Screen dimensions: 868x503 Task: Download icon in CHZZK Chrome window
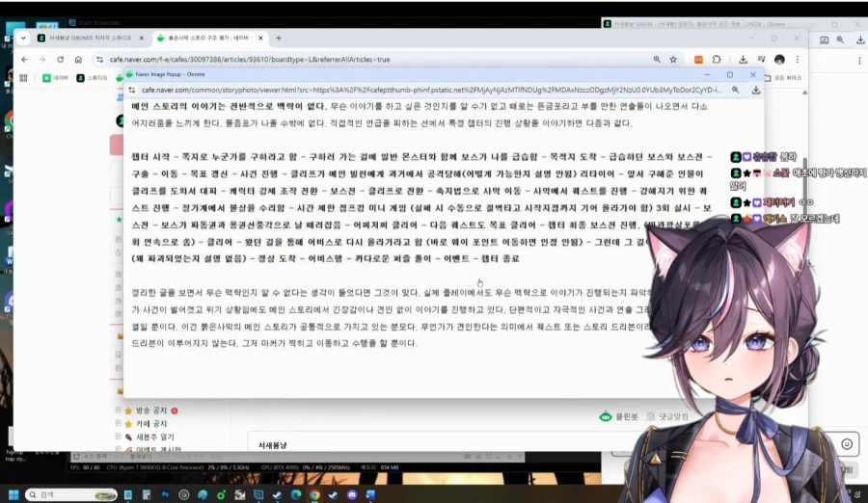click(x=859, y=40)
